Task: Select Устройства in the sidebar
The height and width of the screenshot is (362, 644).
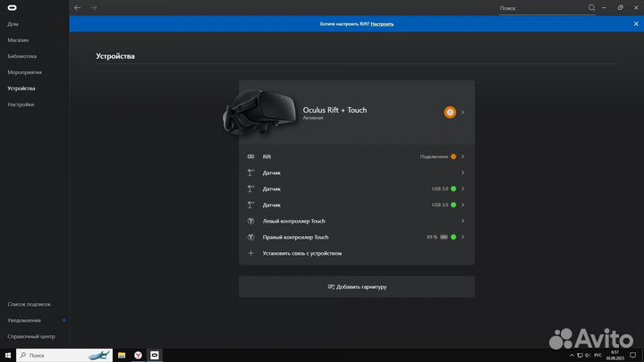Action: click(x=21, y=88)
